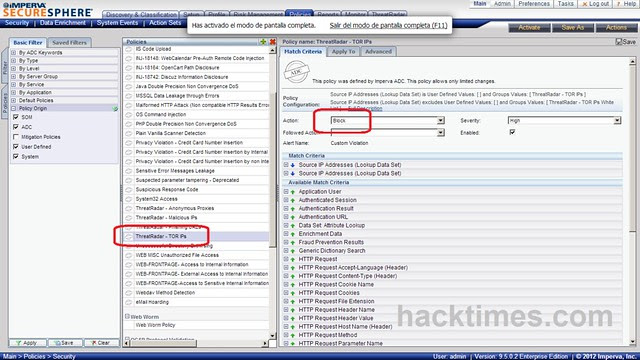This screenshot has width=640, height=360.
Task: Open the Preferences link
Action: 534,4
